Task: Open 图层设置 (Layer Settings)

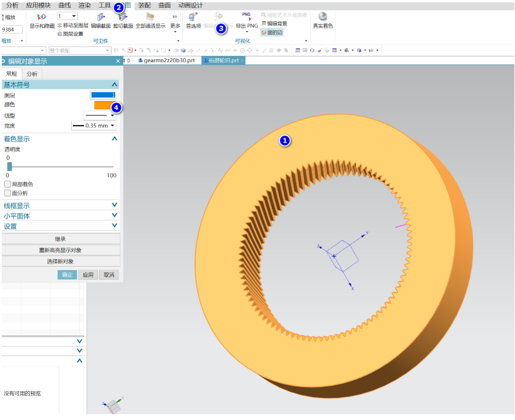Action: 70,34
